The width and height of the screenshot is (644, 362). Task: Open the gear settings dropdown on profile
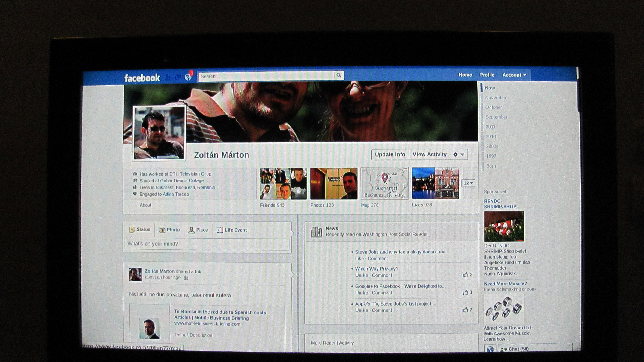[x=459, y=154]
